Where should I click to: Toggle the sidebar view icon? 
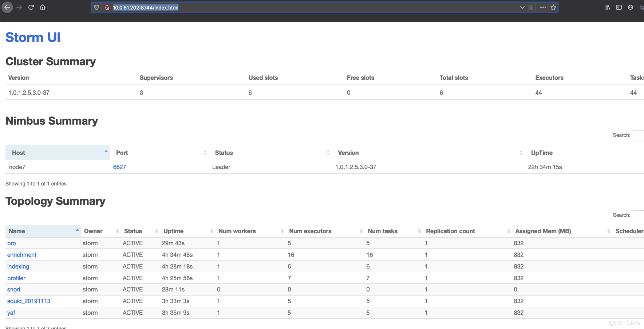tap(619, 7)
